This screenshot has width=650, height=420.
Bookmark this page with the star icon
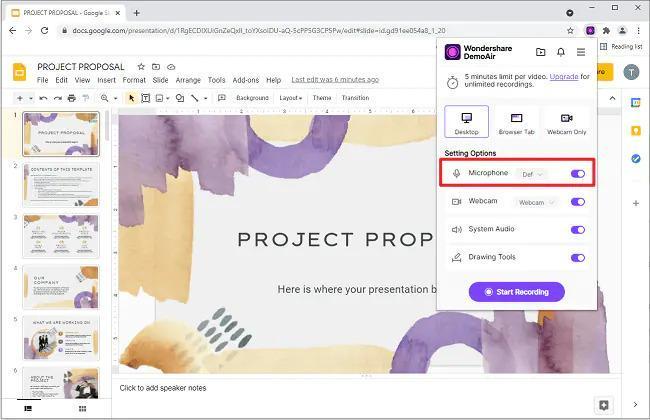[x=570, y=30]
